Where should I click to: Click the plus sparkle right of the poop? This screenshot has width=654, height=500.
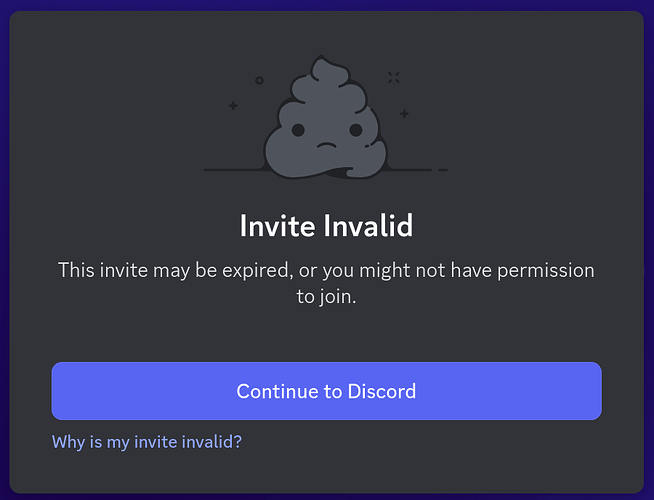[x=404, y=113]
